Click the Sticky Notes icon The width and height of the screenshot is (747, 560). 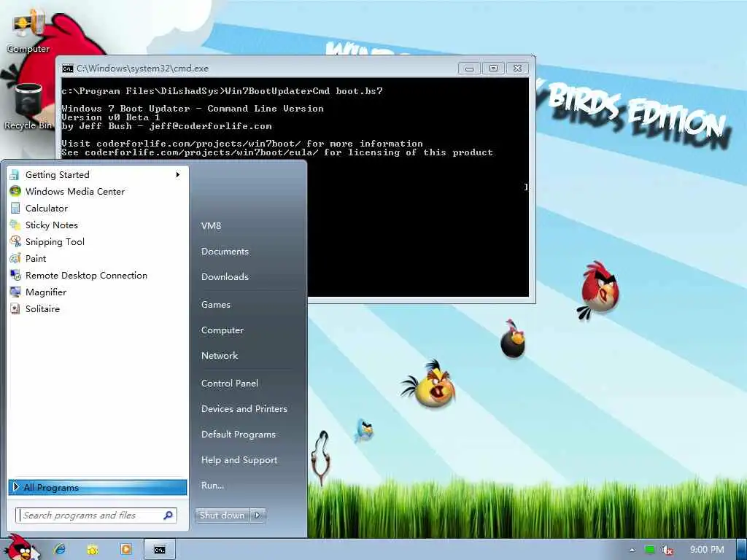click(15, 225)
